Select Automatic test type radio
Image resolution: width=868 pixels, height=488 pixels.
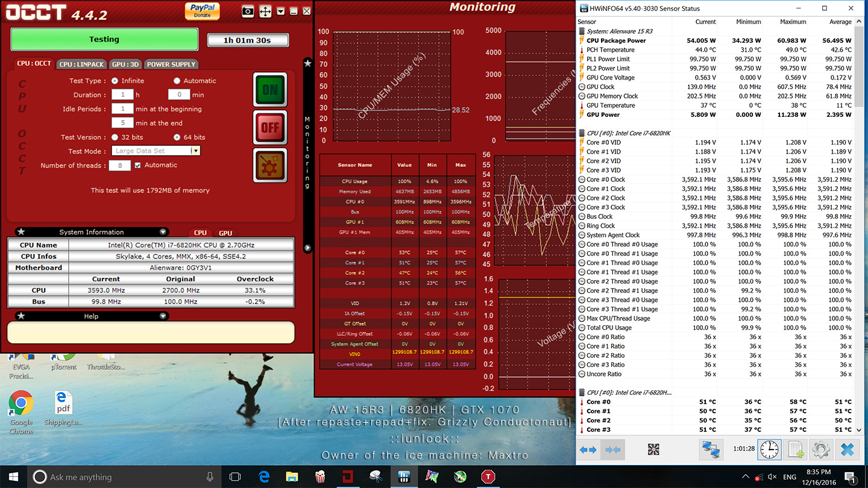[x=177, y=81]
